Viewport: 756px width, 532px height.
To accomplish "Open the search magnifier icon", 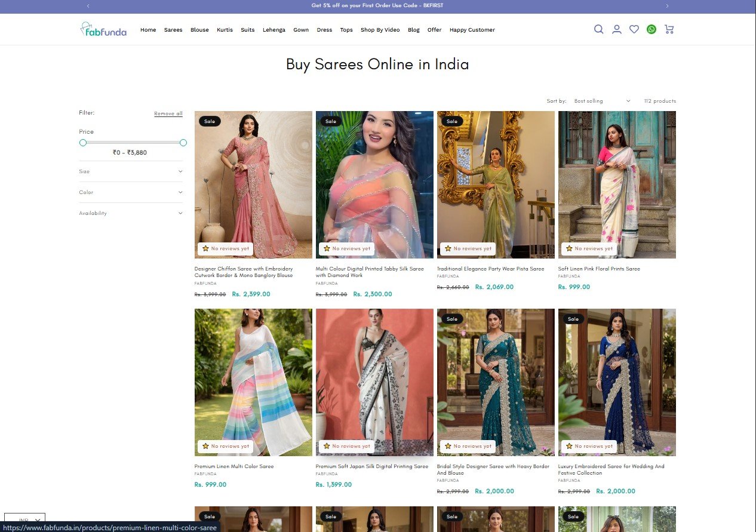I will (x=598, y=29).
